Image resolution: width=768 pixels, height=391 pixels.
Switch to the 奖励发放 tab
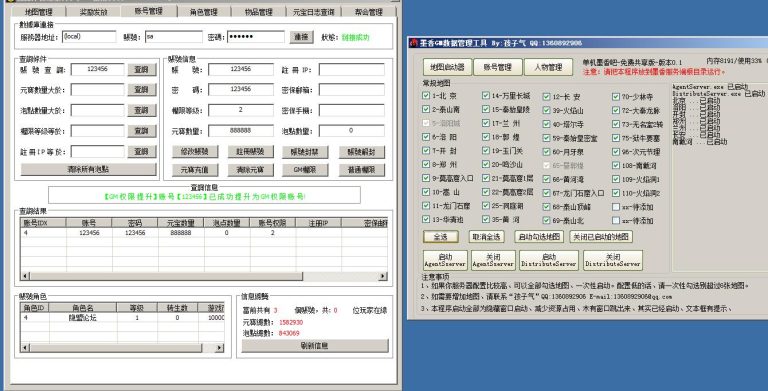(93, 12)
